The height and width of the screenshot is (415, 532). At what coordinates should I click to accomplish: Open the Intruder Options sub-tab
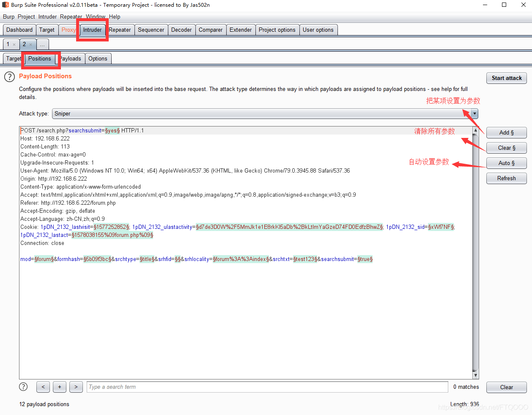pos(98,59)
